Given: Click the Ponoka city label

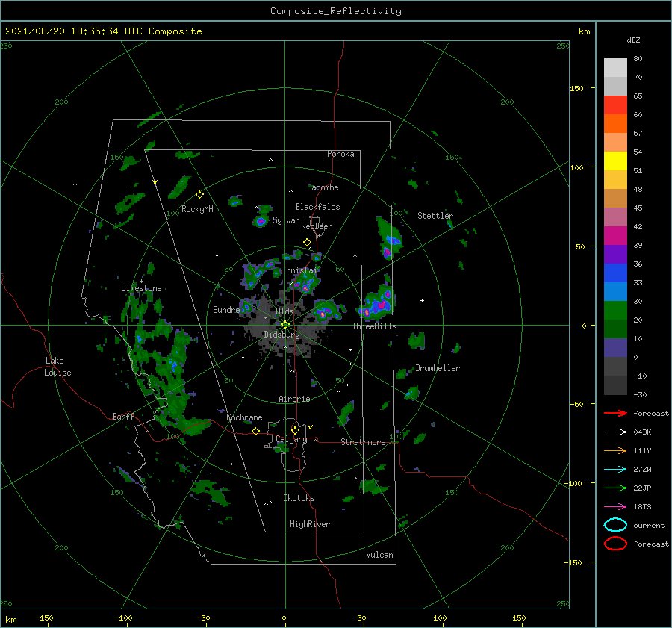Looking at the screenshot, I should [x=340, y=154].
